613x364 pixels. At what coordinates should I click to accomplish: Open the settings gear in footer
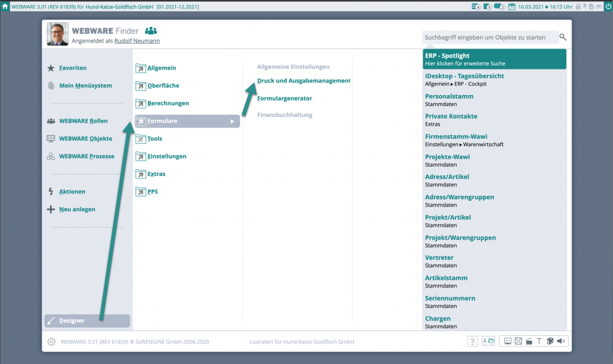[51, 342]
